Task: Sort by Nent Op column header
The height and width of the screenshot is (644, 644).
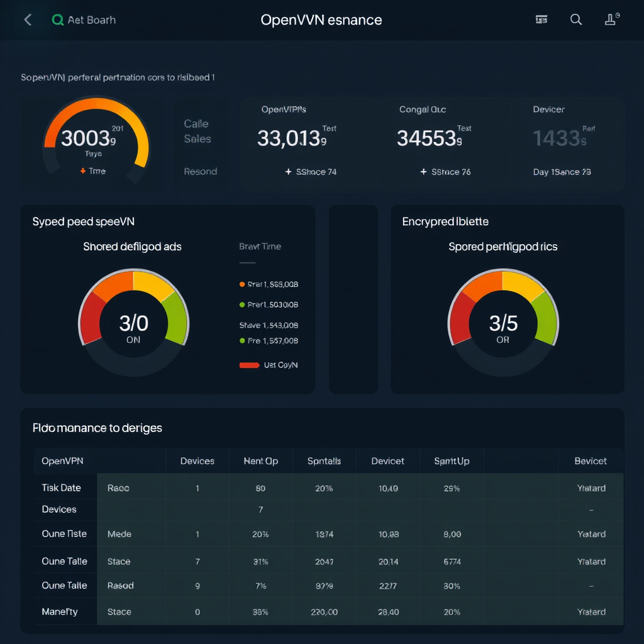Action: click(x=261, y=461)
